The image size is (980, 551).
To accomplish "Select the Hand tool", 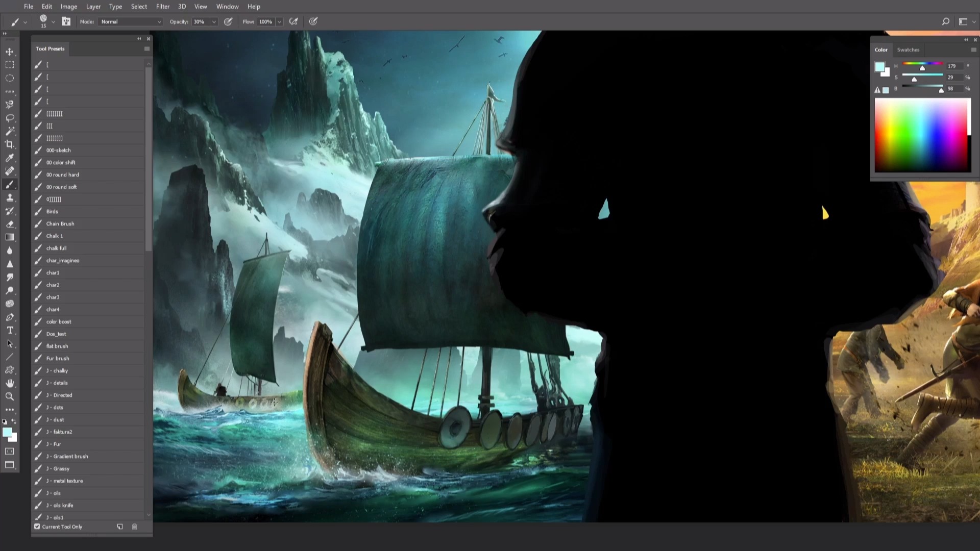I will [x=10, y=383].
